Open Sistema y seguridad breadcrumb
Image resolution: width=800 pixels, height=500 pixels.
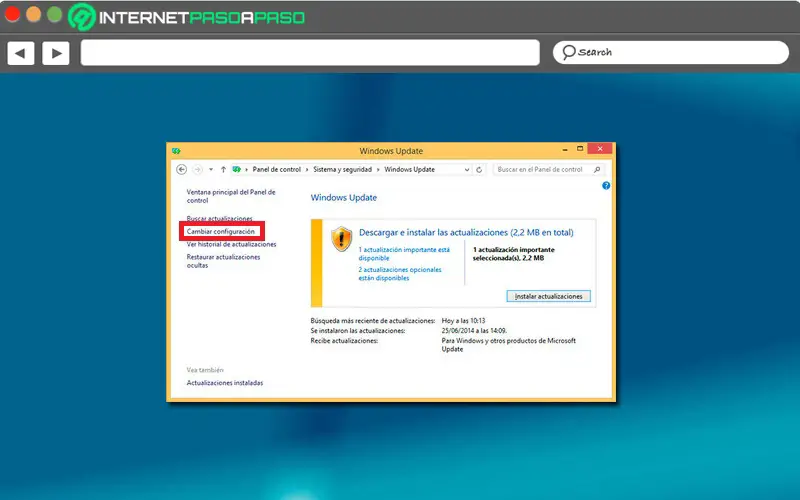pyautogui.click(x=342, y=169)
